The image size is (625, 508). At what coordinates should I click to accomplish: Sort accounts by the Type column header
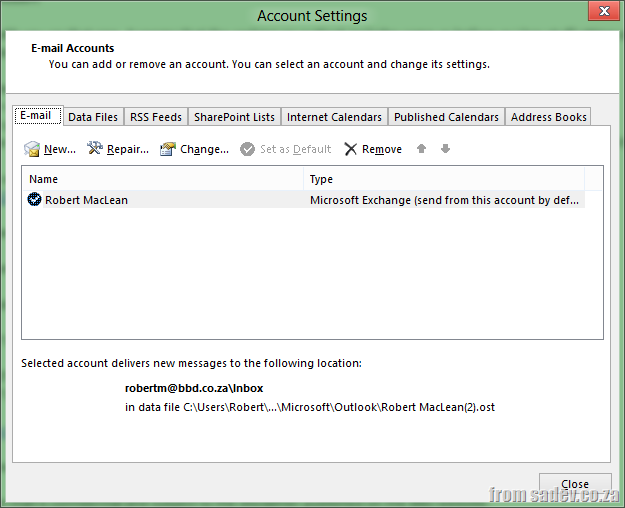(444, 179)
